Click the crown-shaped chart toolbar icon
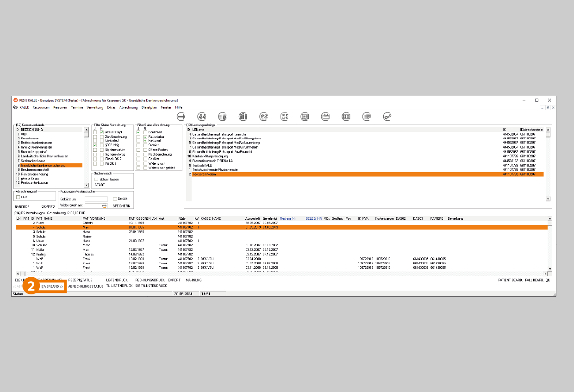The height and width of the screenshot is (392, 574). tap(325, 116)
